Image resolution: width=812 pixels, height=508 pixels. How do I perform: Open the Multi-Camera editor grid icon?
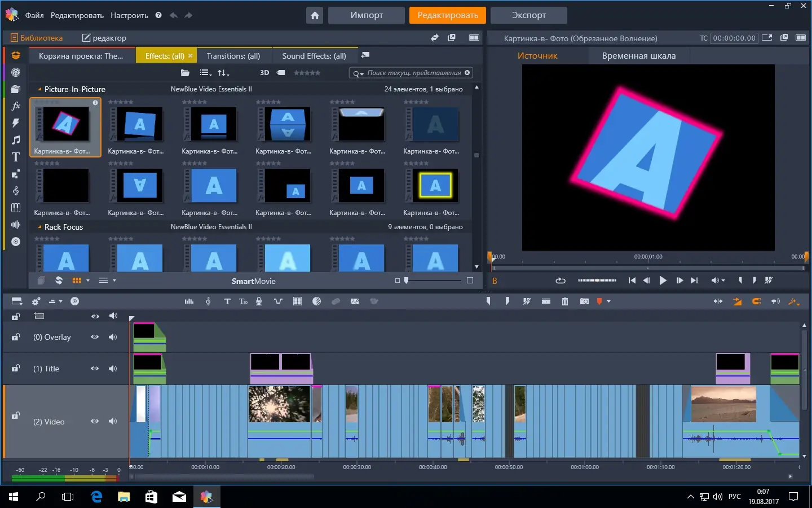tap(297, 301)
